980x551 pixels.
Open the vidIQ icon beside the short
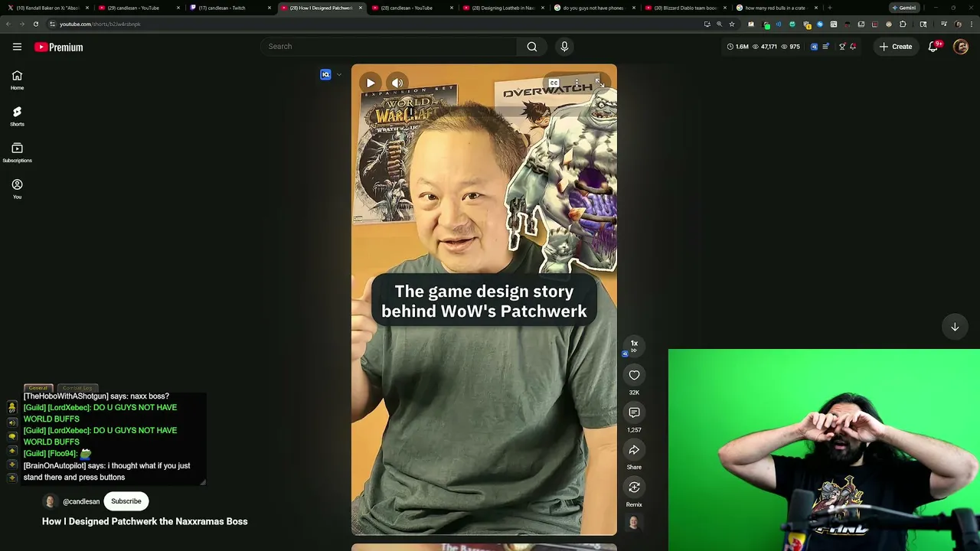(x=325, y=74)
